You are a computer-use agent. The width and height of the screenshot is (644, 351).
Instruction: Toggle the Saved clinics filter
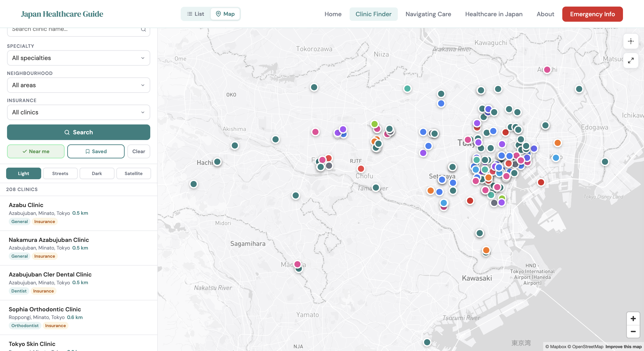pyautogui.click(x=96, y=151)
